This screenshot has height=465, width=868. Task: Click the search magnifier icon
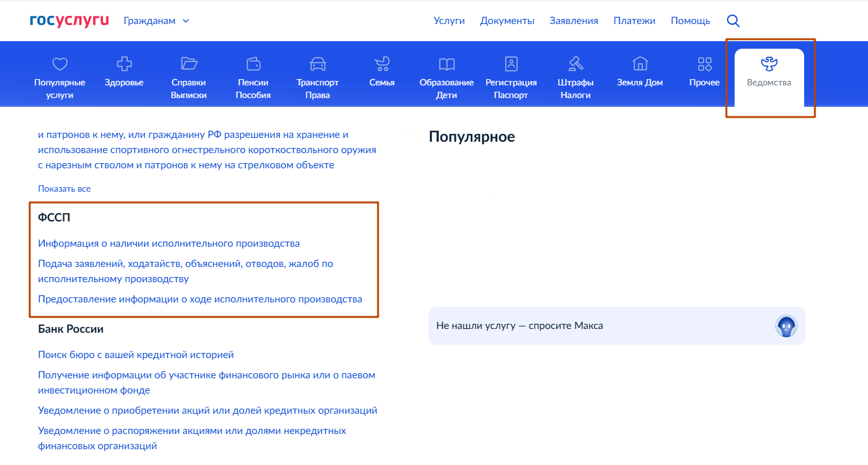coord(733,21)
